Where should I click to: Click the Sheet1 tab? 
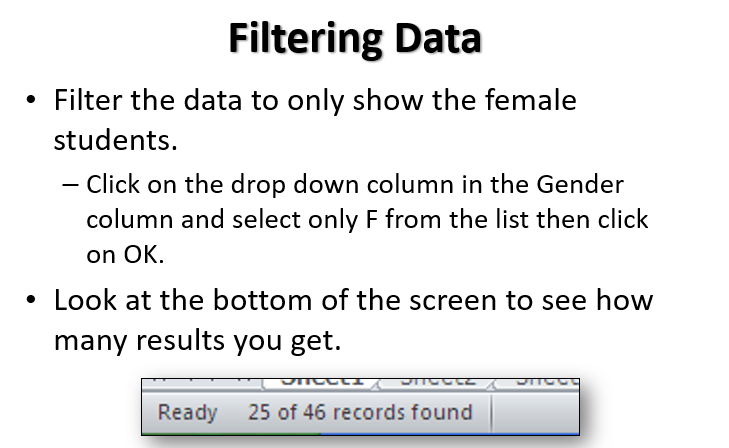pos(320,382)
